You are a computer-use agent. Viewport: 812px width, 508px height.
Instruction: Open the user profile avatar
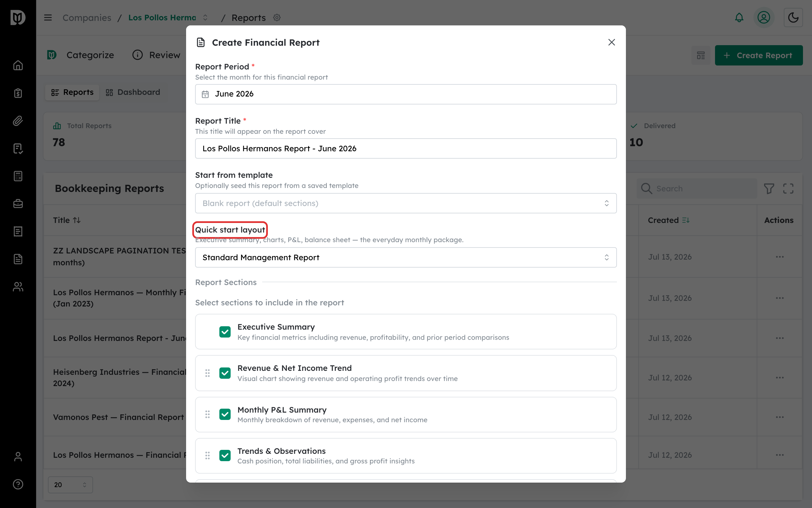pos(764,17)
